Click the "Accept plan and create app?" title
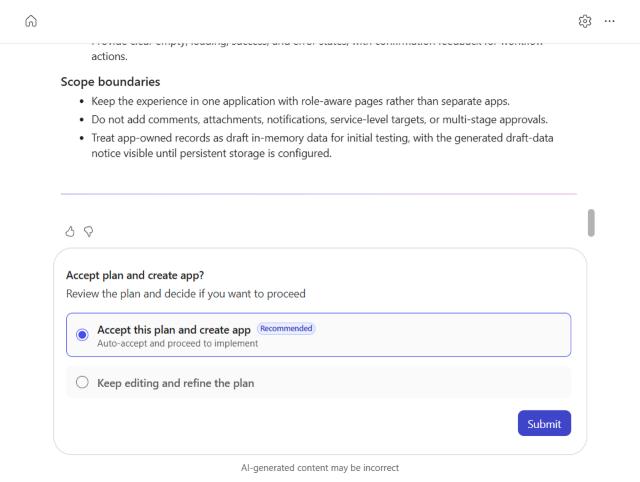640x482 pixels. 135,275
